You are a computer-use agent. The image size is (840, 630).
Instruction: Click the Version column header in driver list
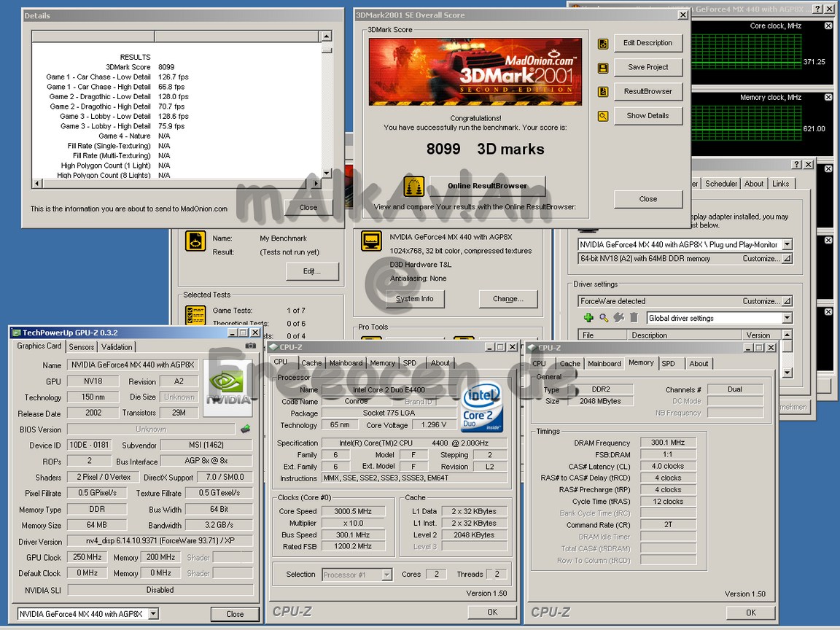763,335
